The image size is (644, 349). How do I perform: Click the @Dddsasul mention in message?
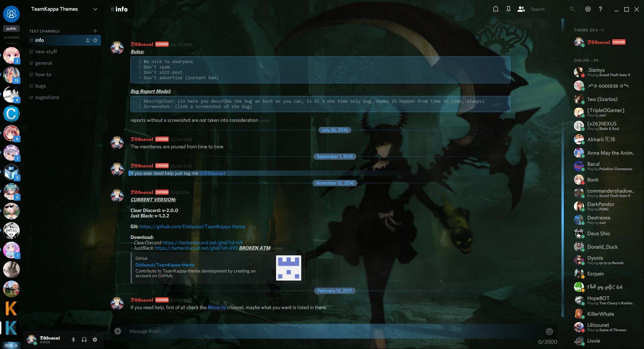212,173
